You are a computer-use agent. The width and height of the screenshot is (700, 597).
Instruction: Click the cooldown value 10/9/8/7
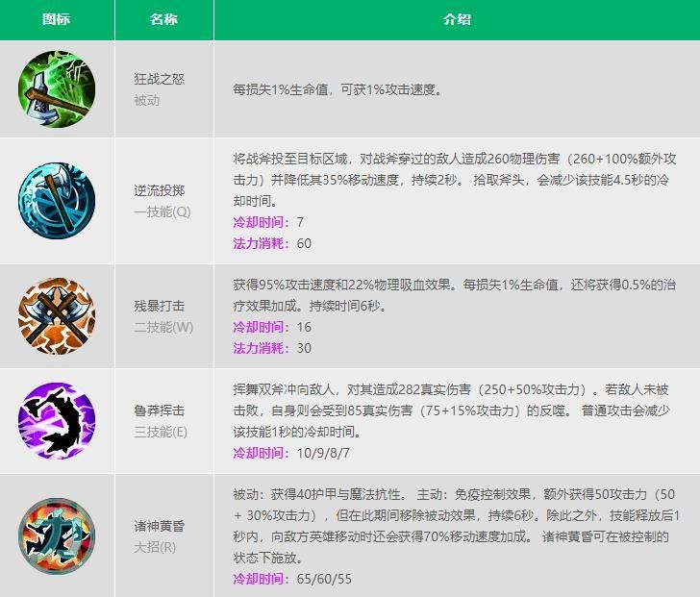click(x=323, y=453)
